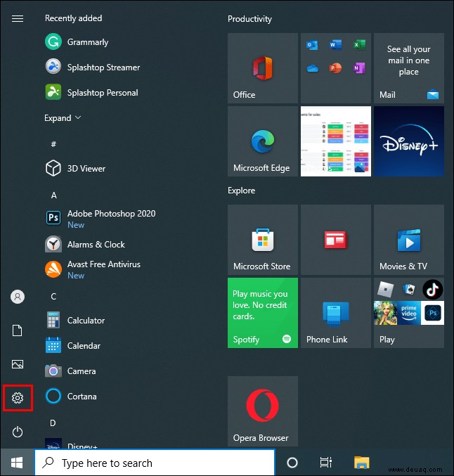Click the 'A' letter header in app list

pos(53,195)
